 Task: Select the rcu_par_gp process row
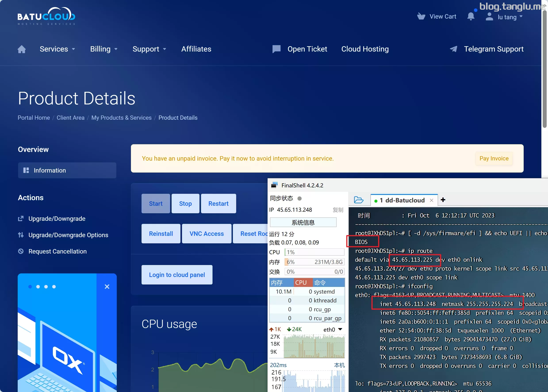coord(307,318)
